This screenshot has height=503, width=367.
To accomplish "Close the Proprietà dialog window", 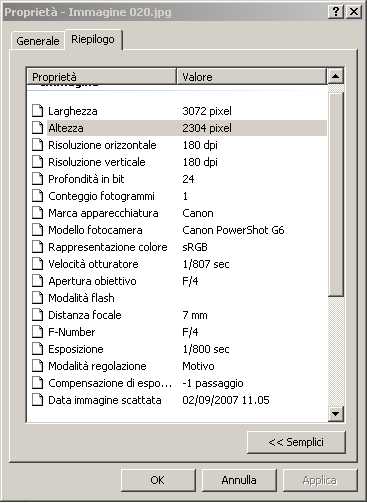I will pyautogui.click(x=354, y=12).
